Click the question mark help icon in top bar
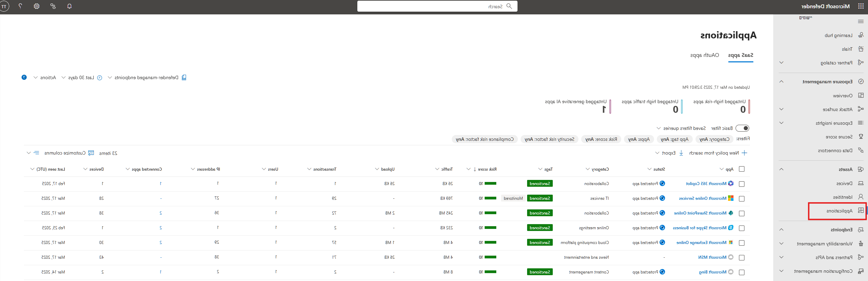 point(20,6)
